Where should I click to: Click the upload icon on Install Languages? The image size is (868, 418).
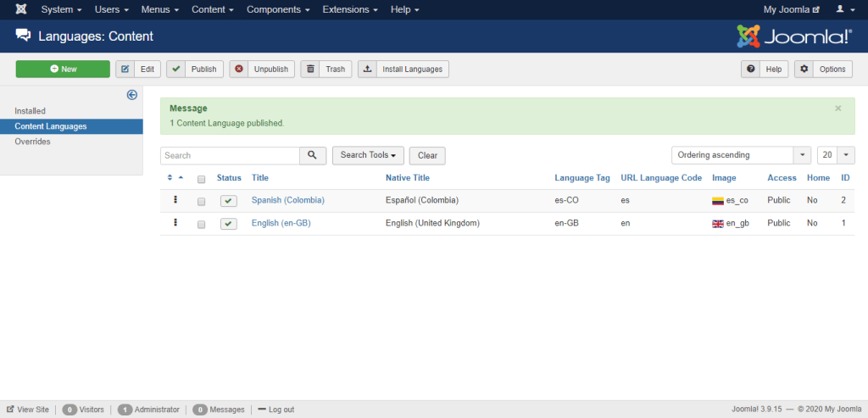[368, 70]
